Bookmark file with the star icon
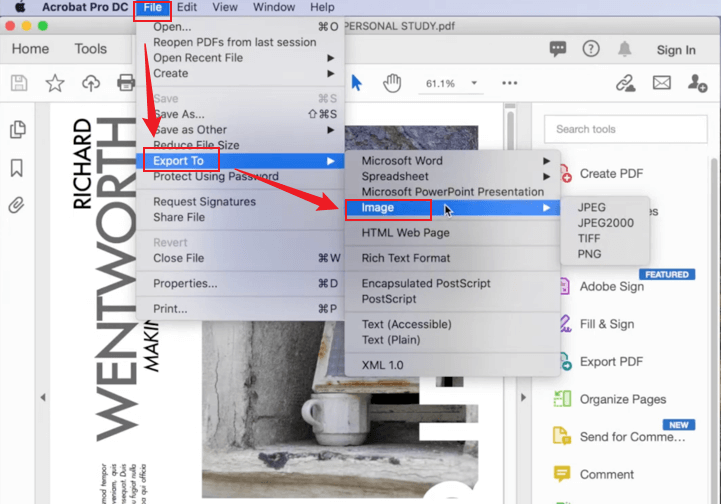This screenshot has height=504, width=721. [55, 83]
